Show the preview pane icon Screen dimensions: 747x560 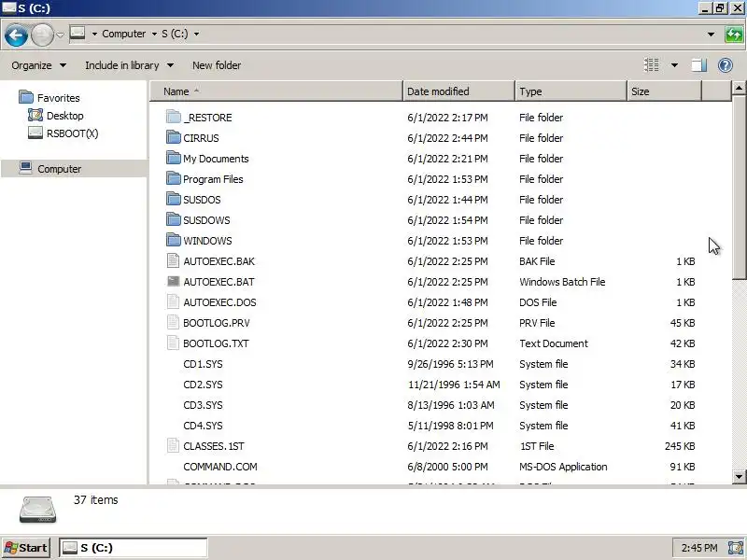click(698, 64)
